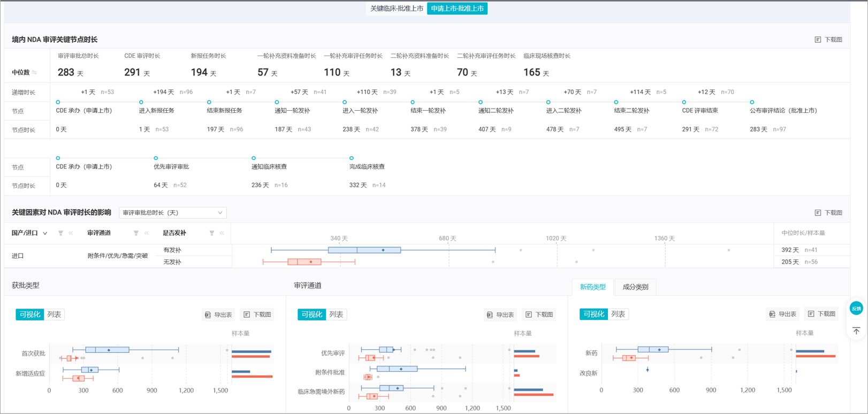Open the 审评审批总时长 (天) dropdown
868x414 pixels.
(172, 213)
